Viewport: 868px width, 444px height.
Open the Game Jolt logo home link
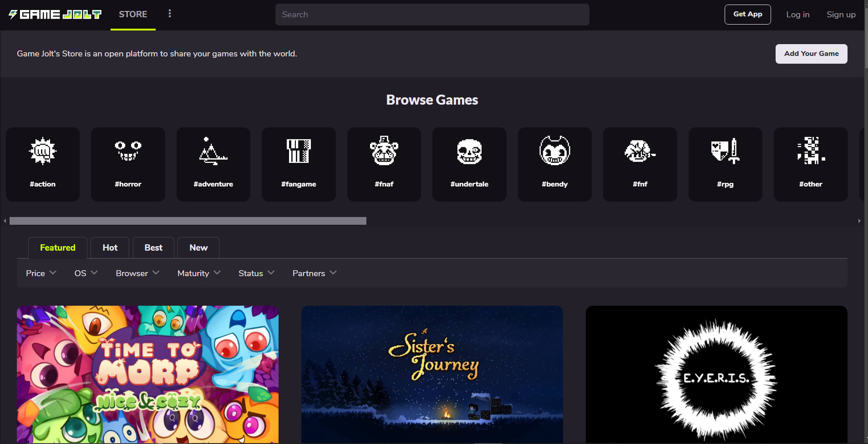55,15
